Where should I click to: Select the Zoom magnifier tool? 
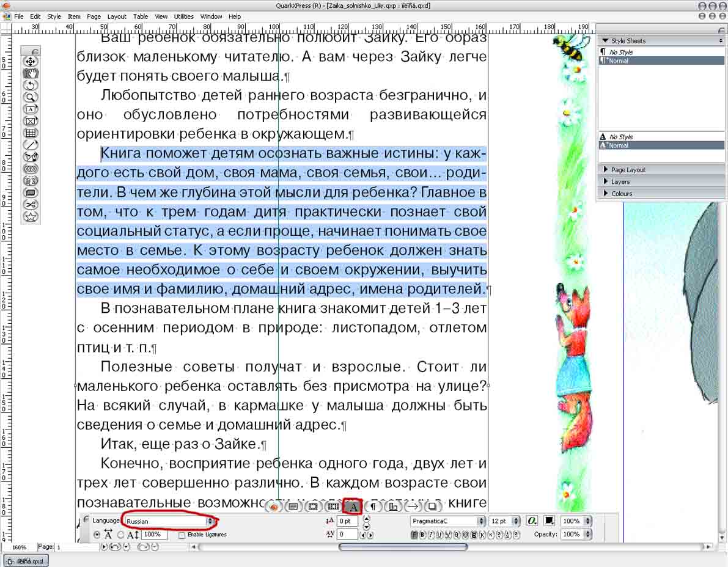[31, 97]
